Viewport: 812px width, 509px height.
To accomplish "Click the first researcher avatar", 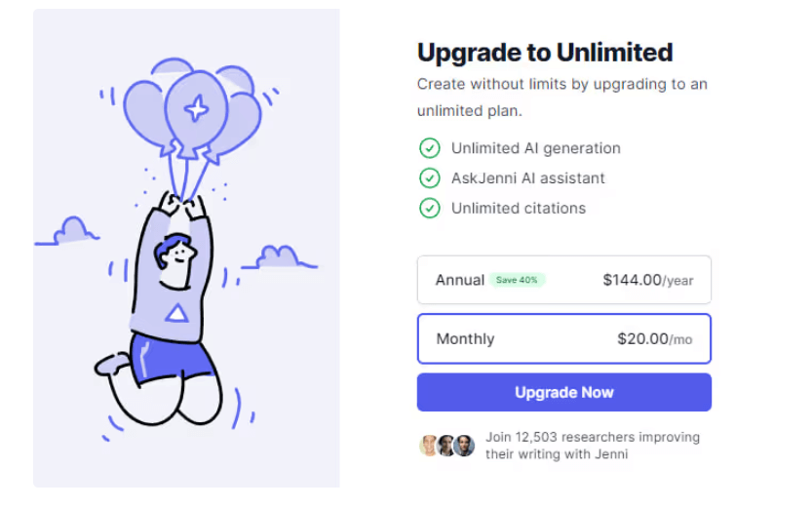I will pyautogui.click(x=429, y=446).
